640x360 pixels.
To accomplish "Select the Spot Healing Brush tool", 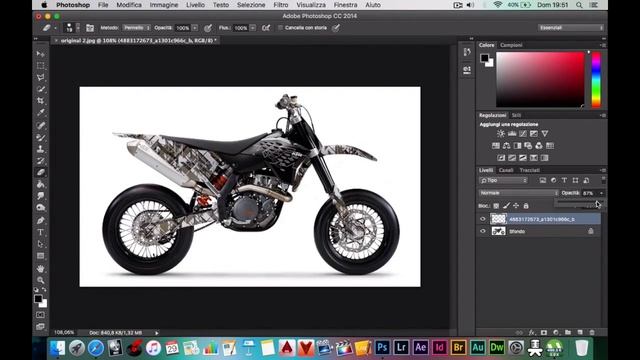I will (40, 125).
